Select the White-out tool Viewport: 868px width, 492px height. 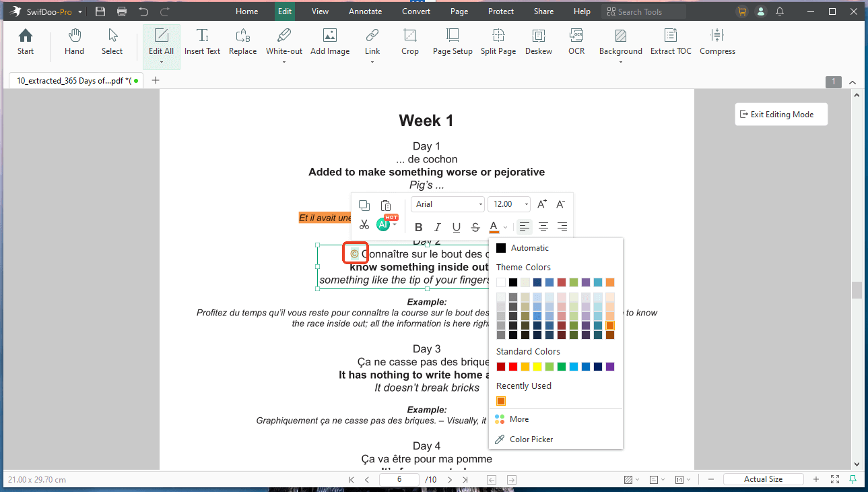[283, 42]
